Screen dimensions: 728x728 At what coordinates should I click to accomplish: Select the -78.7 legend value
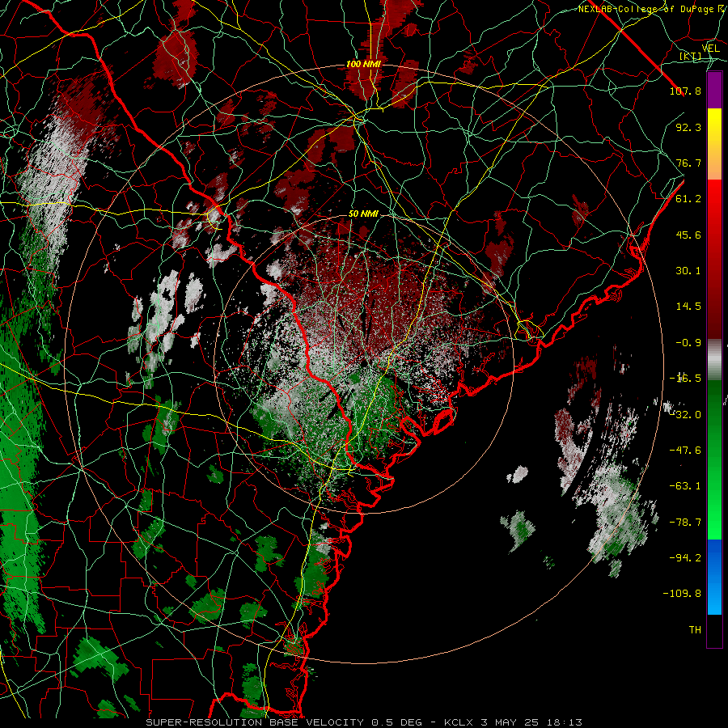[685, 523]
